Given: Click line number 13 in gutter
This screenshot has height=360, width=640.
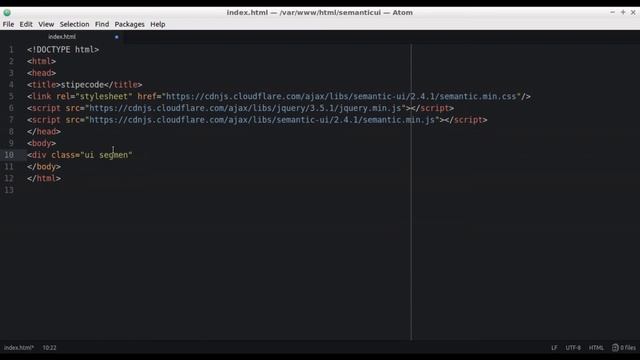Looking at the screenshot, I should [x=9, y=190].
